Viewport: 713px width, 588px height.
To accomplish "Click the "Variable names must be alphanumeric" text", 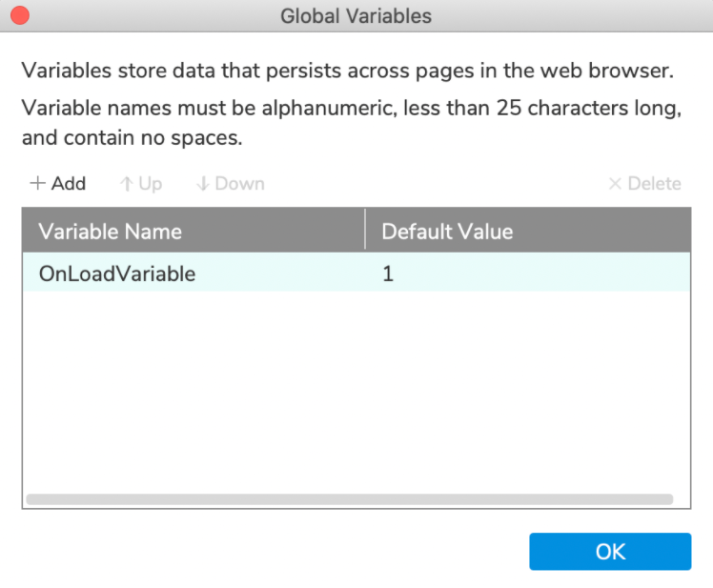I will pyautogui.click(x=351, y=109).
